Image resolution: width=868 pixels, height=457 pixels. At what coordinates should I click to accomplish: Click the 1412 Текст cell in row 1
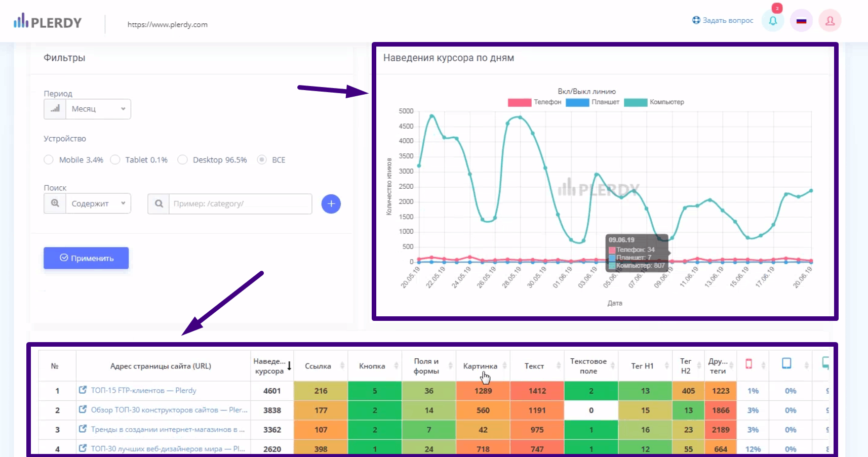537,391
